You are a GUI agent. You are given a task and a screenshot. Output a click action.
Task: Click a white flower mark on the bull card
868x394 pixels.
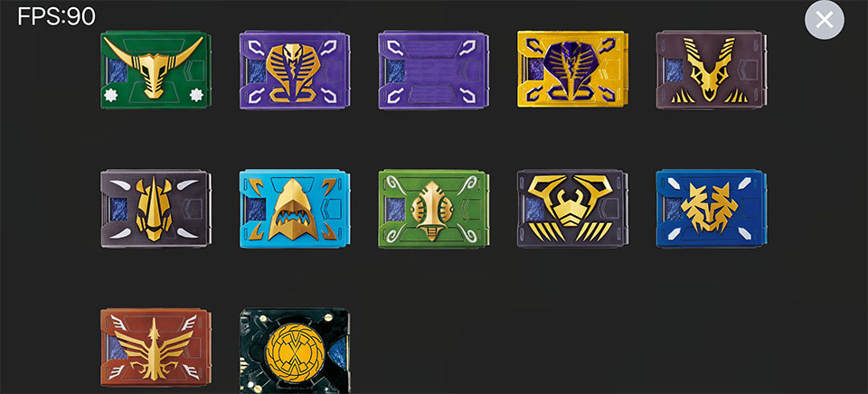[x=110, y=95]
